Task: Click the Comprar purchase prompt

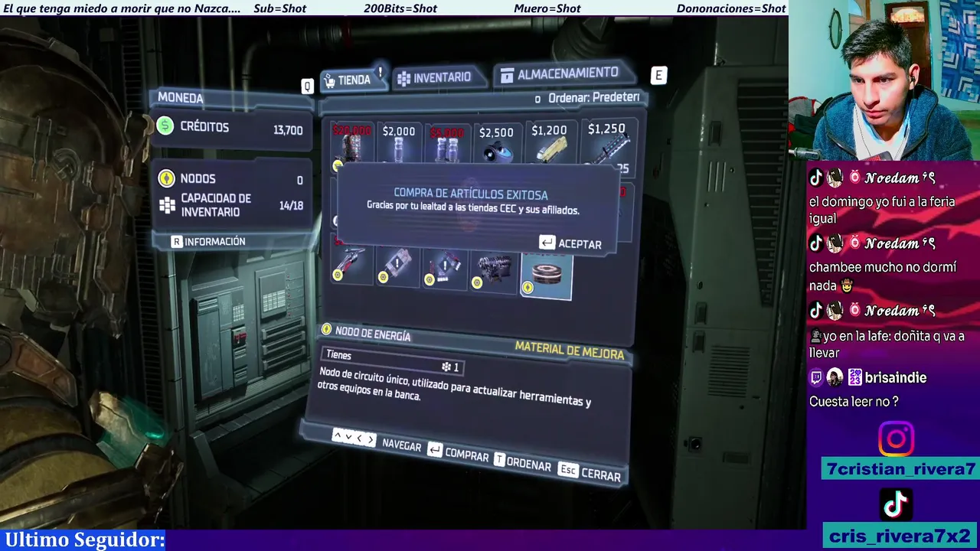Action: pos(458,453)
